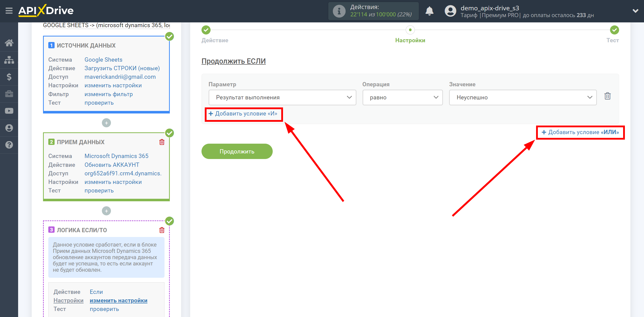Image resolution: width=644 pixels, height=317 pixels.
Task: Click Загрузить СТРОКИ (новые) action link
Action: coord(122,68)
